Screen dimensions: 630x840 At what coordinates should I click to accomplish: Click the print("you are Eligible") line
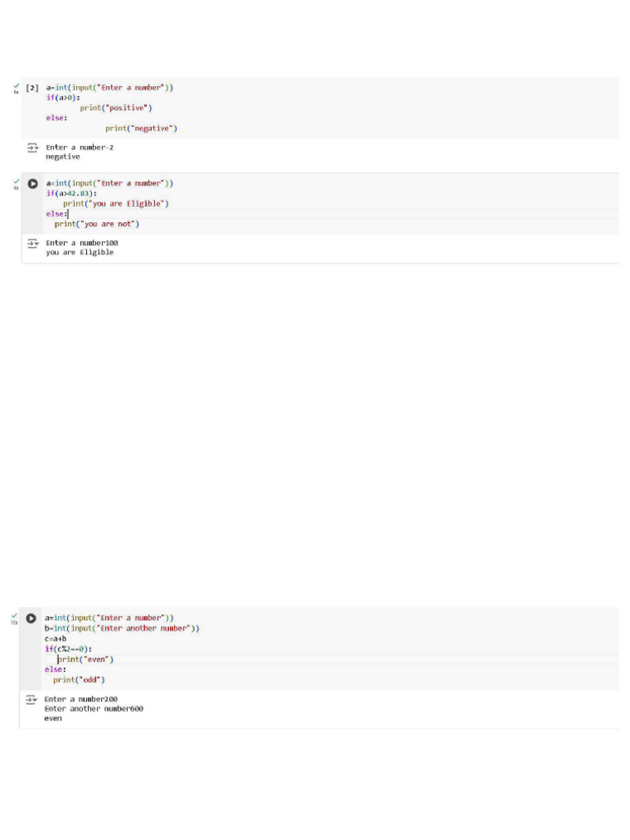pyautogui.click(x=116, y=203)
